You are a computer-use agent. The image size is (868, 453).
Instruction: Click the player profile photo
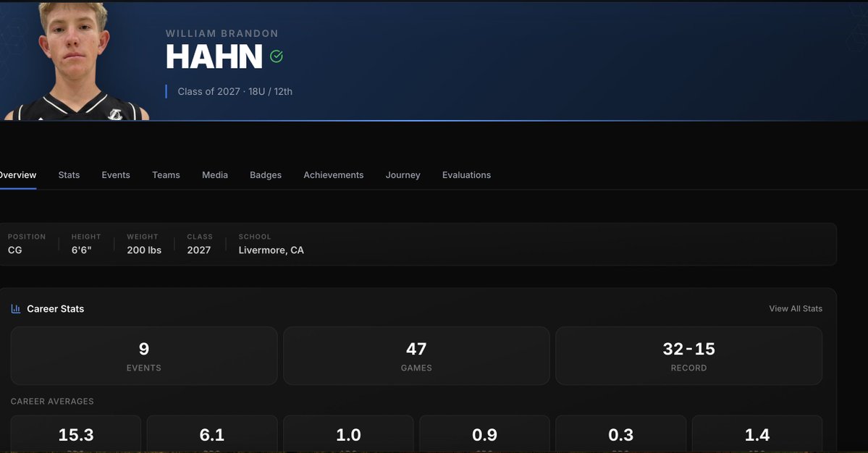coord(76,62)
